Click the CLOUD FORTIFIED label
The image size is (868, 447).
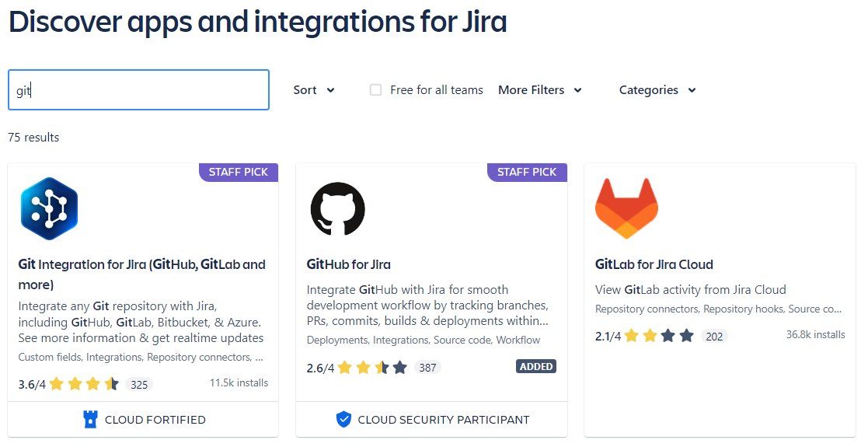coord(155,420)
